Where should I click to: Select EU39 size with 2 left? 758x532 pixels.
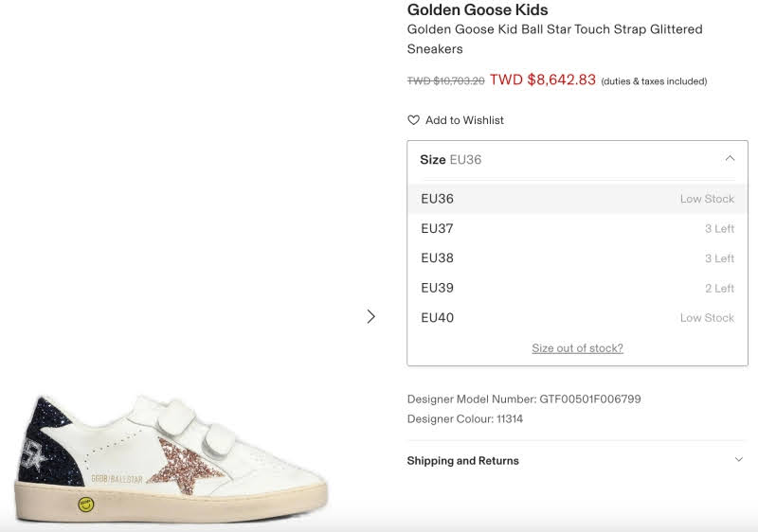(437, 288)
